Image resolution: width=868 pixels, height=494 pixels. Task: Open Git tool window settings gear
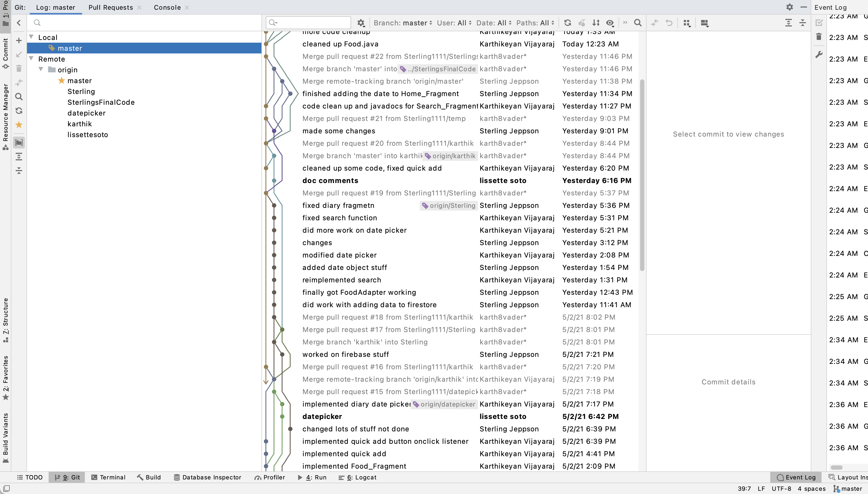pos(790,7)
